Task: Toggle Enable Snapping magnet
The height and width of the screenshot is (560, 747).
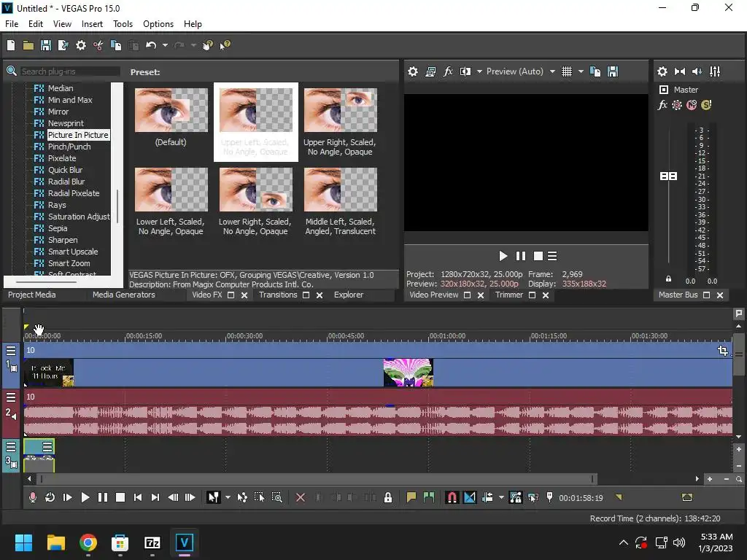Action: 452,497
